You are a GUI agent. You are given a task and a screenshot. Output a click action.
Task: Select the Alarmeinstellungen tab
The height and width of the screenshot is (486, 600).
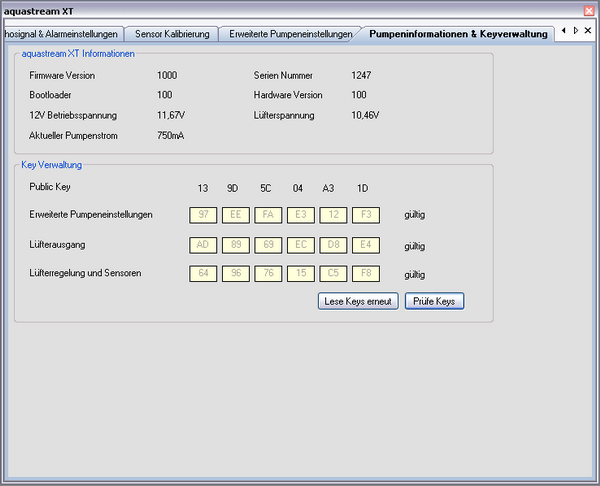pyautogui.click(x=62, y=34)
